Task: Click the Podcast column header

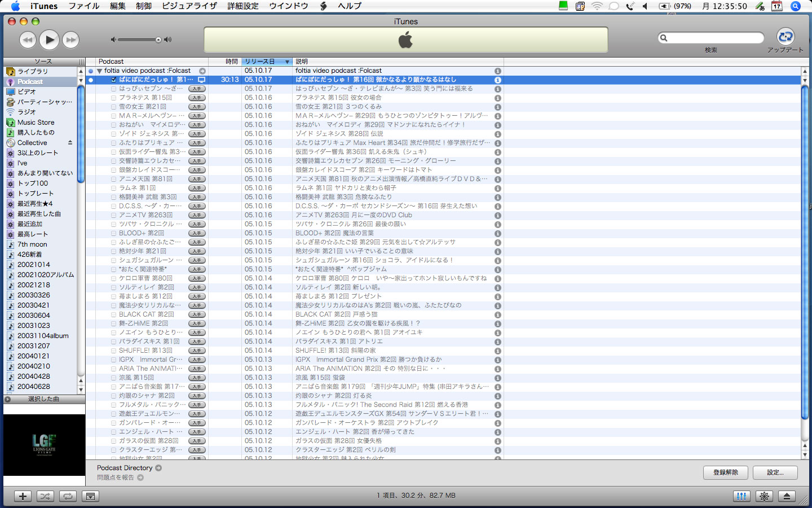Action: [x=152, y=62]
